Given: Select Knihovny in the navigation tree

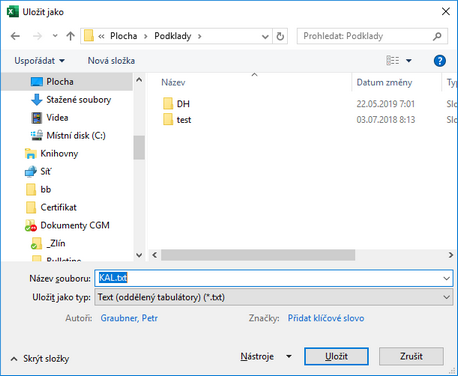Looking at the screenshot, I should (59, 154).
